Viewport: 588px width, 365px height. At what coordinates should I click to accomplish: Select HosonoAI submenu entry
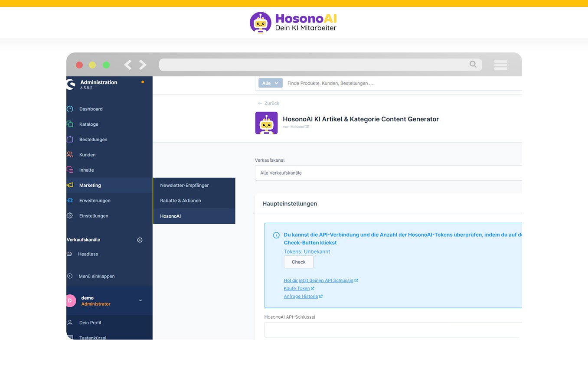[194, 216]
